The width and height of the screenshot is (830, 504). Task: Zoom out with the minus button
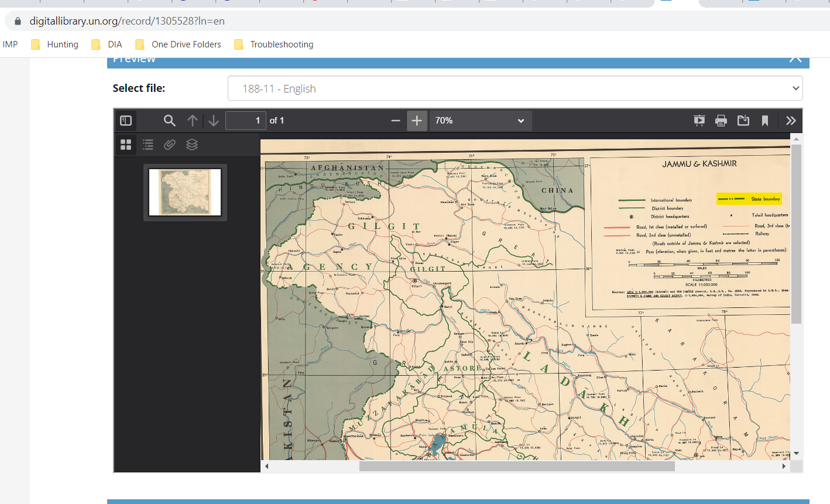click(396, 121)
